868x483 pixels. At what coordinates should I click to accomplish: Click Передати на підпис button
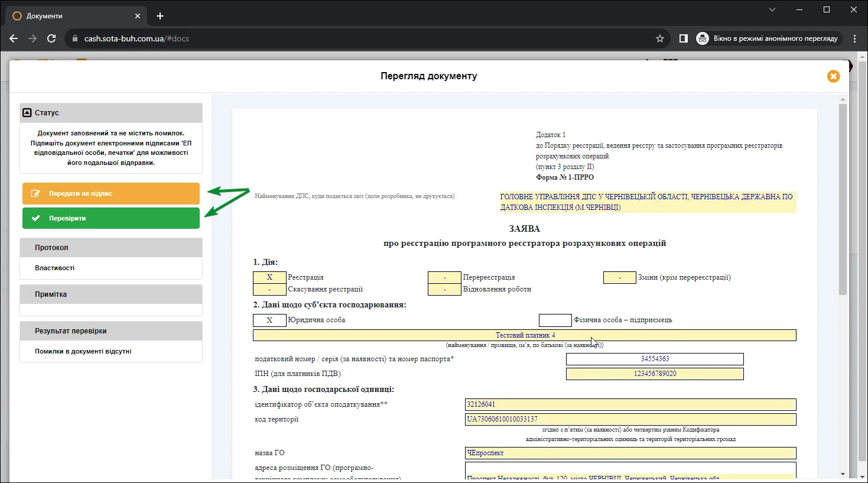tap(111, 193)
